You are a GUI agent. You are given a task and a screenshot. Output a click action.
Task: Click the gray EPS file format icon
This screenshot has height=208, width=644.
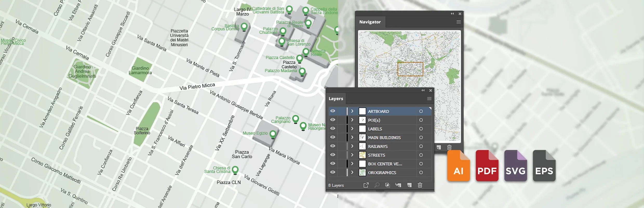tap(544, 166)
